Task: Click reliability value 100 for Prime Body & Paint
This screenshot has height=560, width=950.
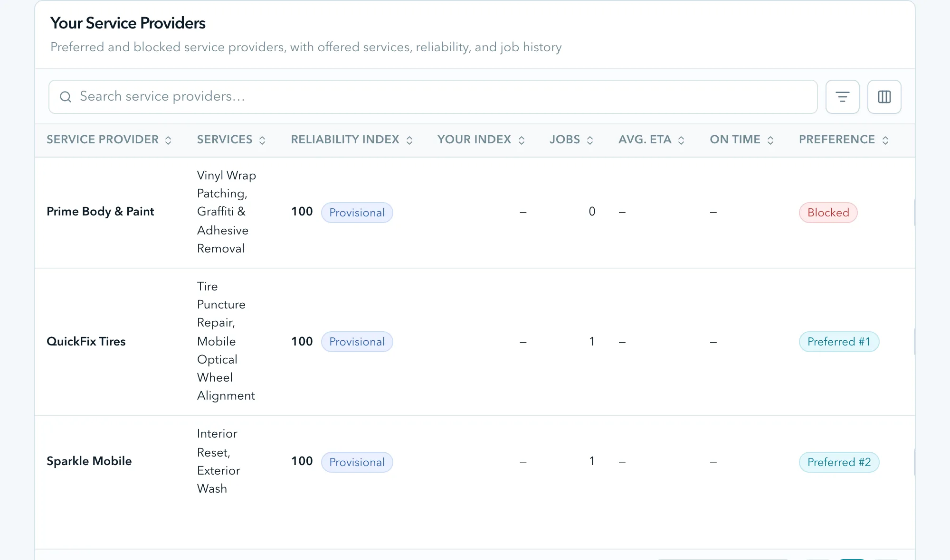Action: point(302,212)
